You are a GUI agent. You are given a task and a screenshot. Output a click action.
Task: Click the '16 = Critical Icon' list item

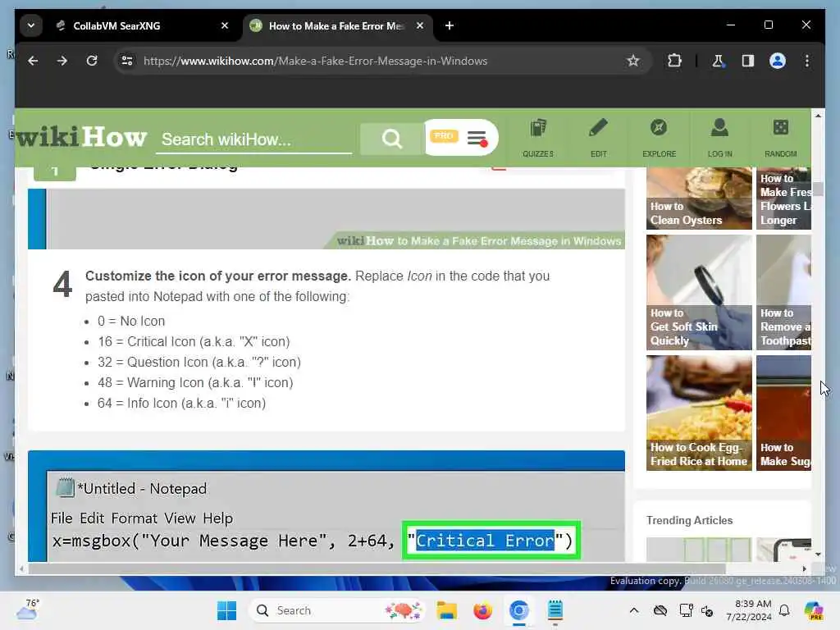(194, 342)
